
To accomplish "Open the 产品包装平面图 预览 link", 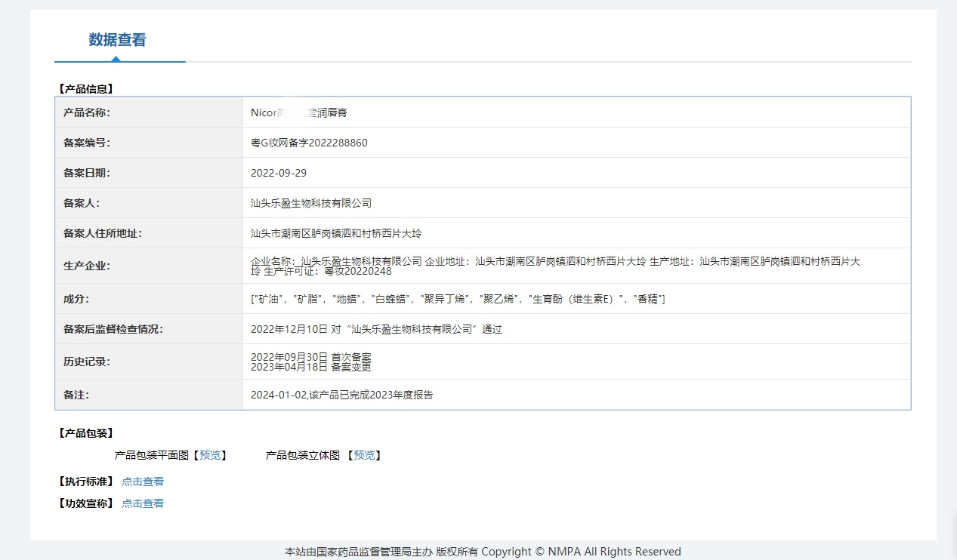I will click(x=210, y=455).
